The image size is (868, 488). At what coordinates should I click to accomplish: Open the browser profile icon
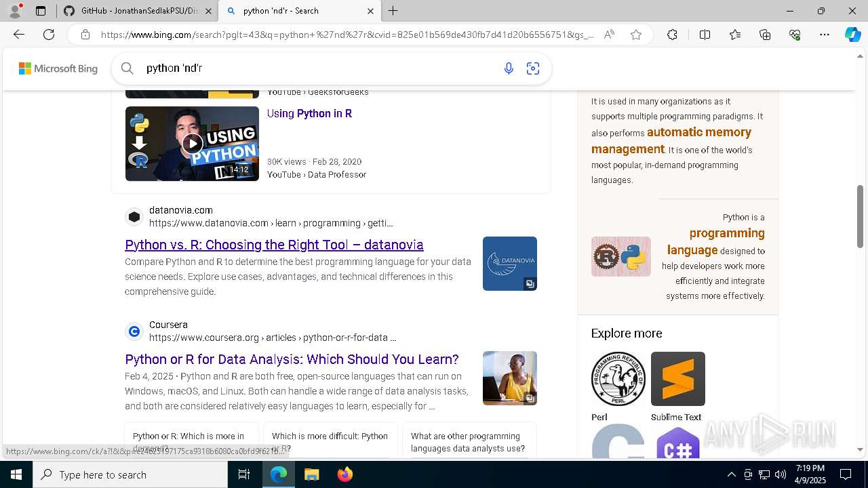pos(15,11)
